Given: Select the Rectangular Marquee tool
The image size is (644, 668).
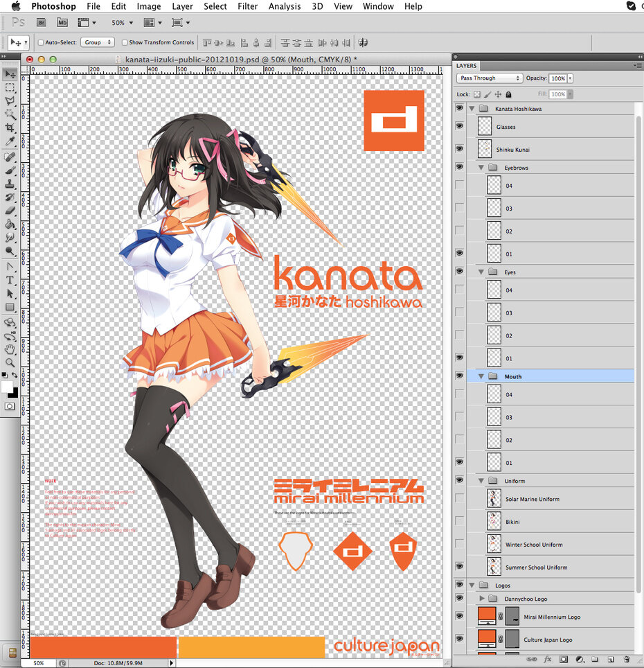Looking at the screenshot, I should click(x=10, y=88).
